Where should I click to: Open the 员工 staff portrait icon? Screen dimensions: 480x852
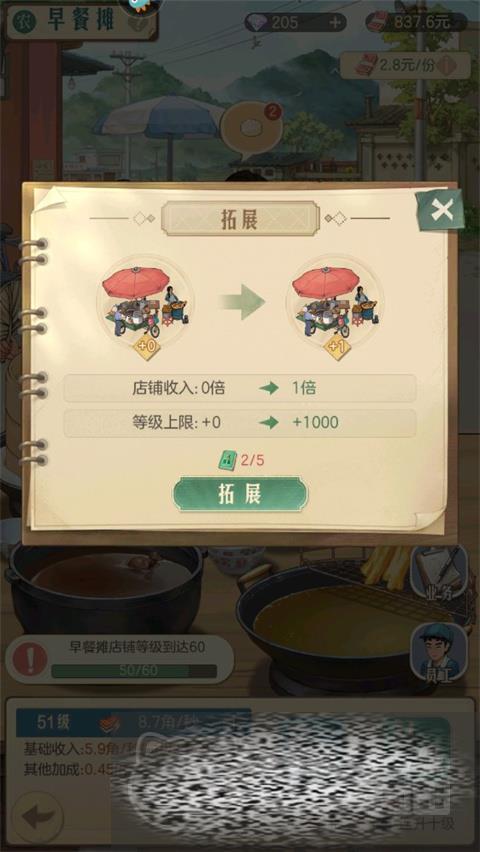pyautogui.click(x=439, y=652)
